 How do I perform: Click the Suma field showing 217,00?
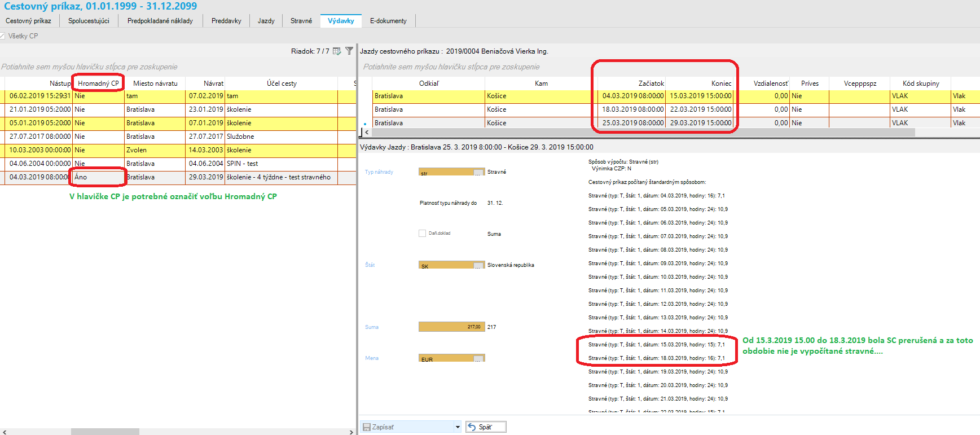451,327
